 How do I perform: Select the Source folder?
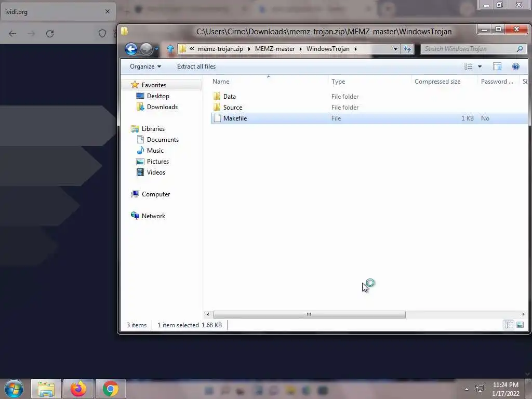coord(232,107)
